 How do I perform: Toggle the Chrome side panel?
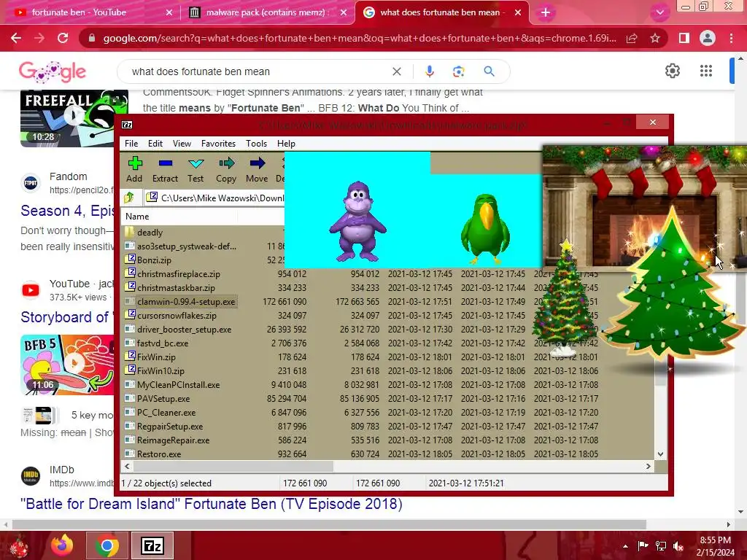pos(684,38)
